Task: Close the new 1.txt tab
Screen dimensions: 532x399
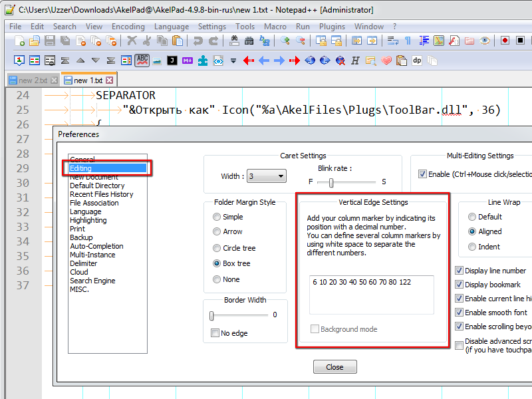Action: 109,80
